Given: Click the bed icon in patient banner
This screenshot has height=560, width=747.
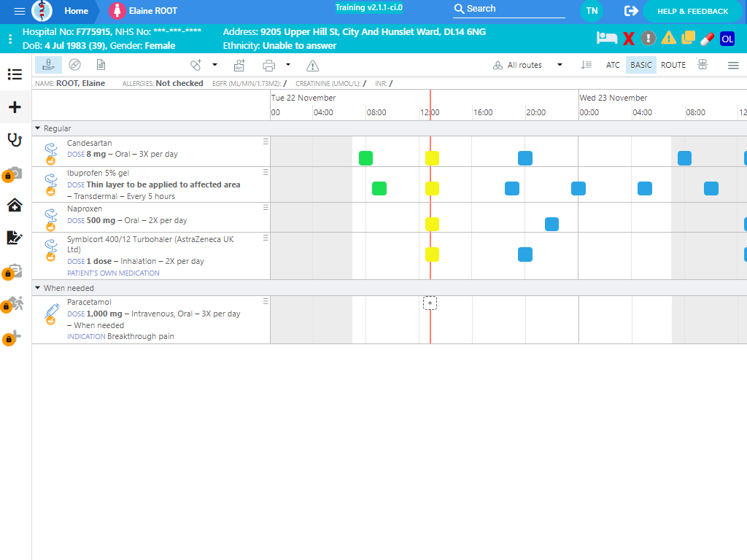Looking at the screenshot, I should coord(606,38).
